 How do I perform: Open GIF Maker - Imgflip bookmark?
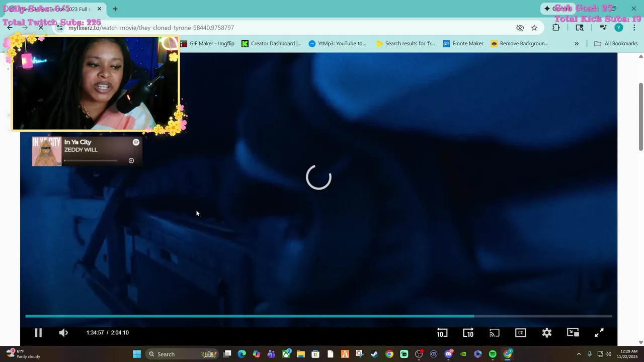[x=207, y=44]
